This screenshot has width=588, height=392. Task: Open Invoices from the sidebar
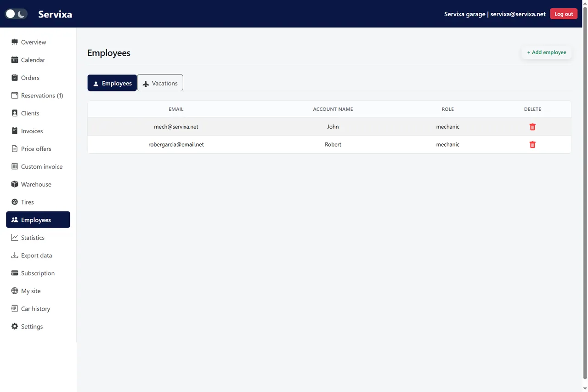pos(38,131)
